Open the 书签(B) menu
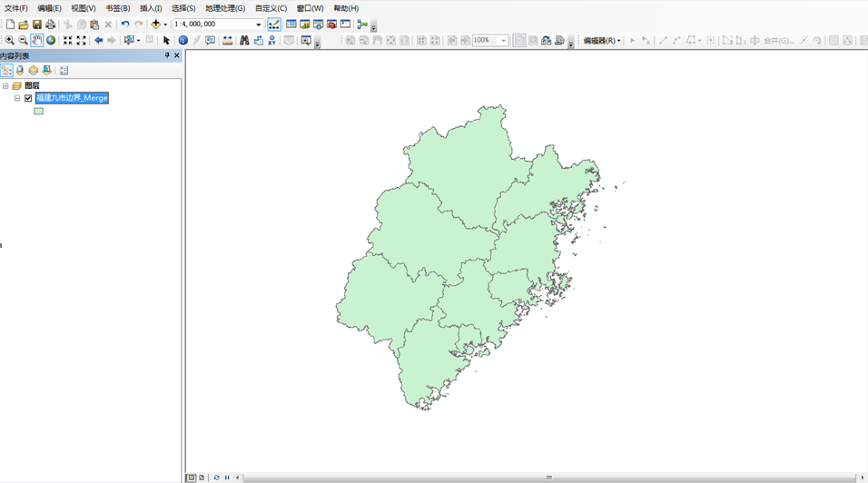The width and height of the screenshot is (868, 483). [117, 8]
